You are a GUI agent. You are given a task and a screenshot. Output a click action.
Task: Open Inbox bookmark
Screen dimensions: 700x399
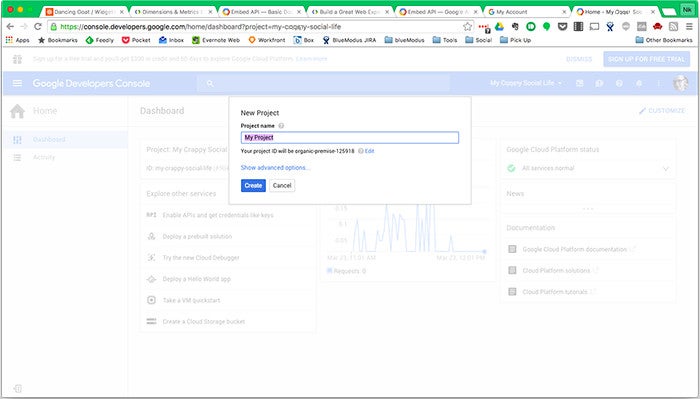point(171,40)
